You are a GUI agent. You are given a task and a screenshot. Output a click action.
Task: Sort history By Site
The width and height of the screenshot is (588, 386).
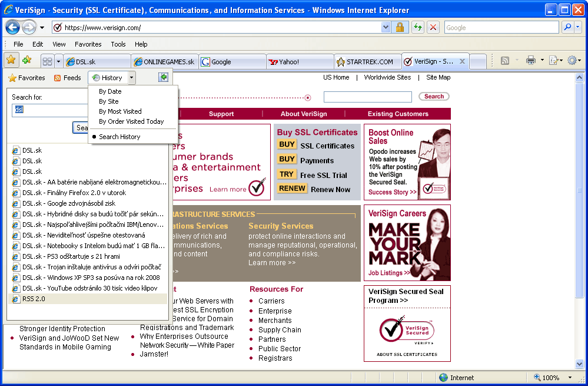[109, 101]
